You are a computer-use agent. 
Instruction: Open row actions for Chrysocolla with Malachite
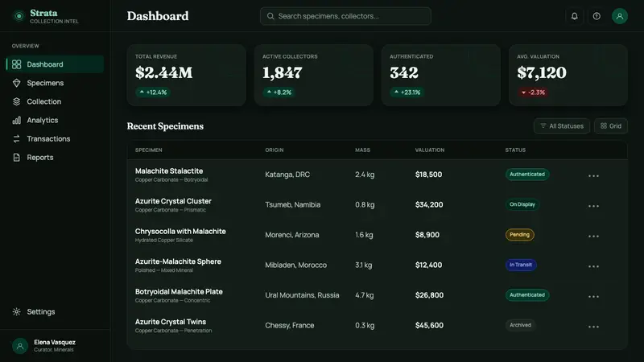(593, 236)
